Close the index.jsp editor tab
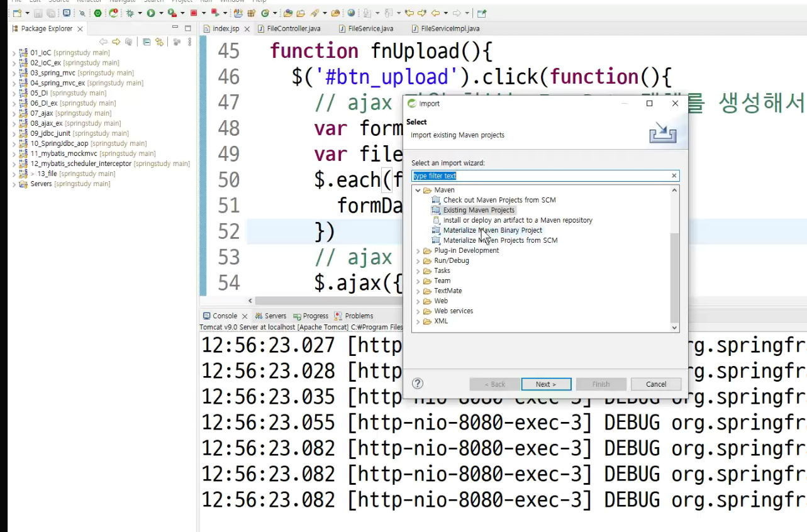Viewport: 807px width, 532px height. 247,29
